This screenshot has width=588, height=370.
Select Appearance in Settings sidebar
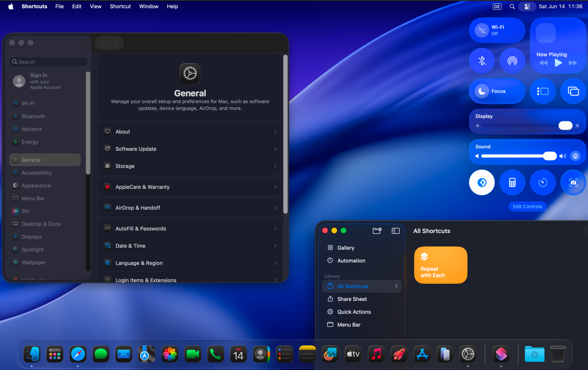click(45, 186)
